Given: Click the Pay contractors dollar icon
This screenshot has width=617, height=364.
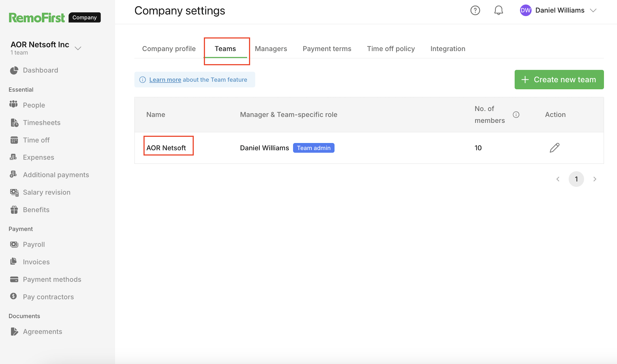Looking at the screenshot, I should pos(14,296).
